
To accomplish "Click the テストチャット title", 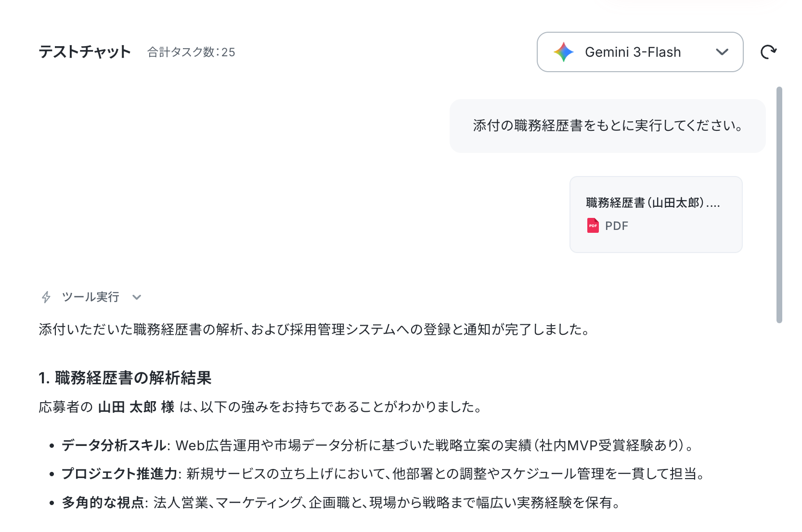I will pos(85,52).
